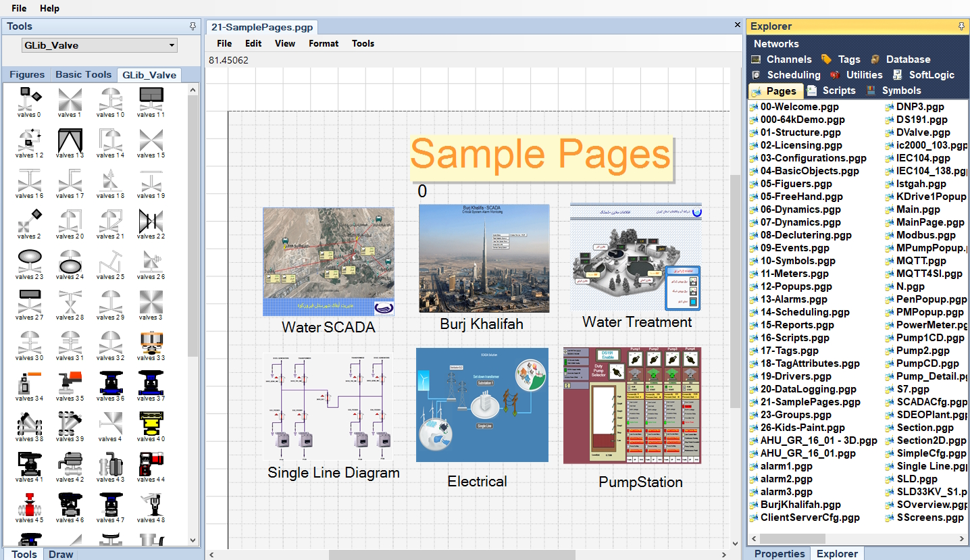Screen dimensions: 970x560
Task: Open the Scripts section in Explorer
Action: click(838, 90)
